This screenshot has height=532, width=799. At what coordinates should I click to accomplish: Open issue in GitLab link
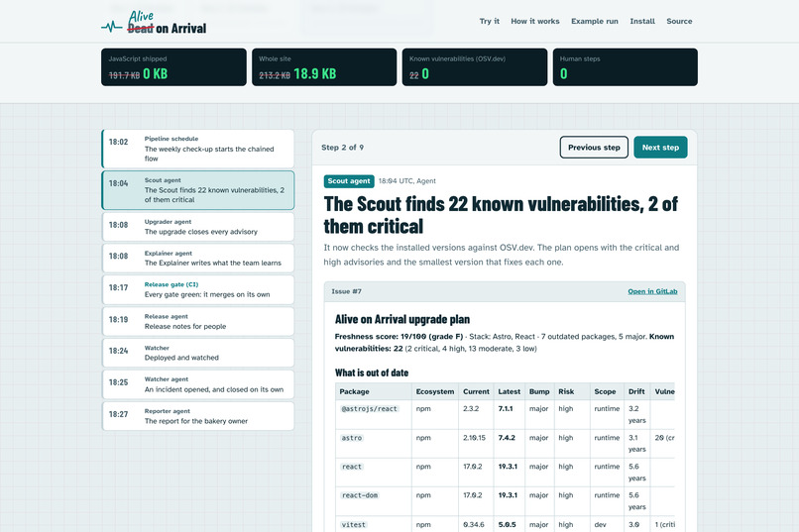652,291
